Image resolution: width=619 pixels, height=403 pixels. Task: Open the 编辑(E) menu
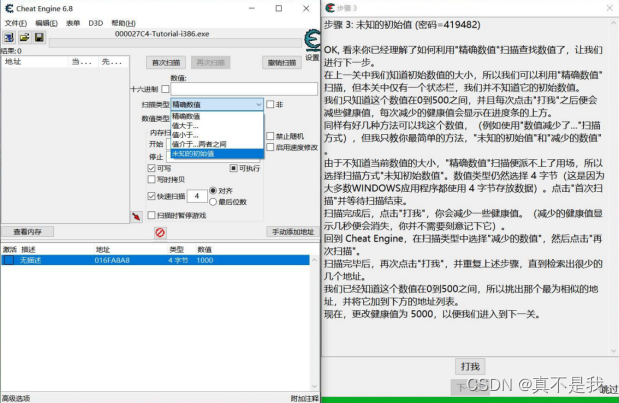point(46,23)
